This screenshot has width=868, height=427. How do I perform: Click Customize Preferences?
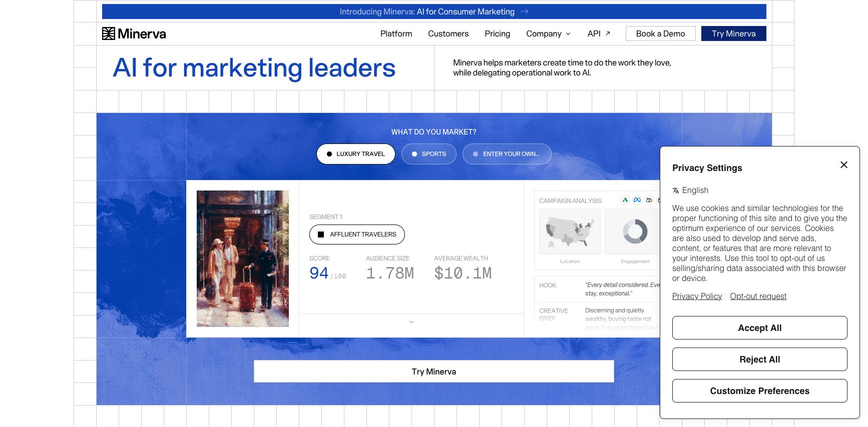(759, 391)
